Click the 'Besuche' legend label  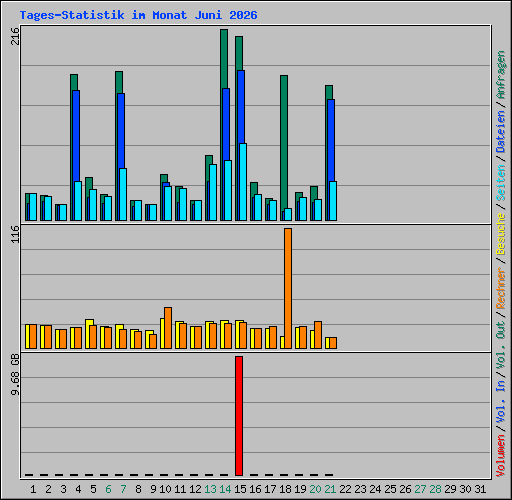pyautogui.click(x=501, y=234)
